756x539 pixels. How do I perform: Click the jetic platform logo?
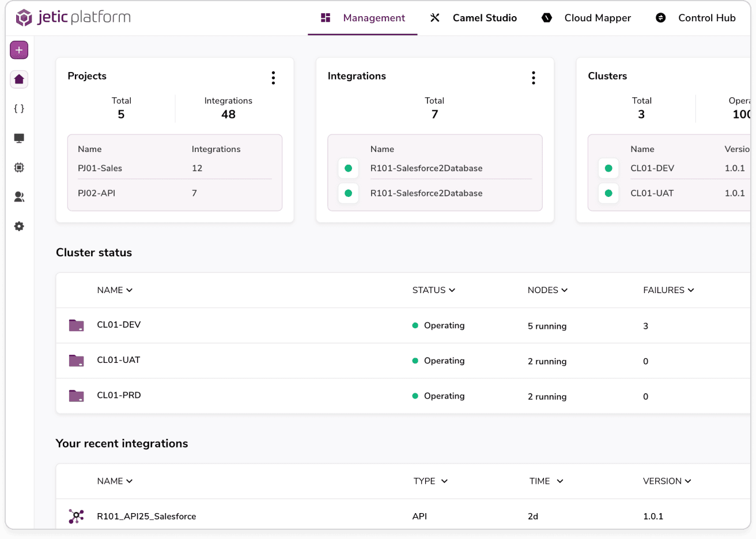pos(73,17)
